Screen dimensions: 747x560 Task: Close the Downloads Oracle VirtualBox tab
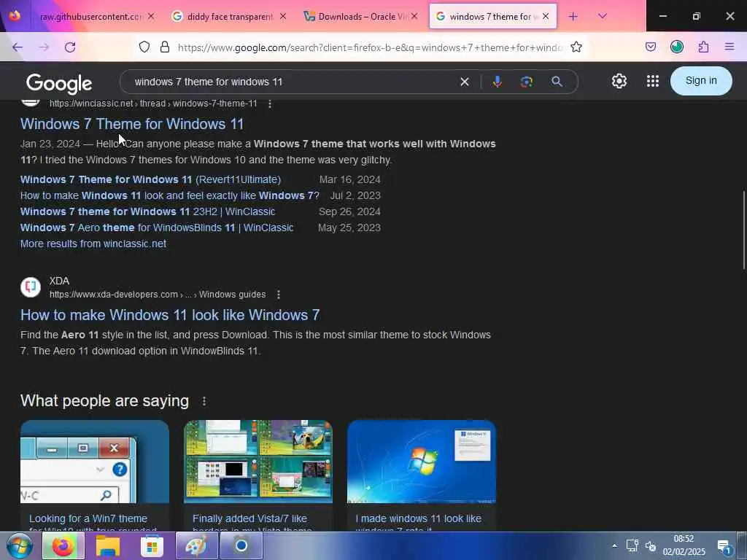tap(414, 16)
